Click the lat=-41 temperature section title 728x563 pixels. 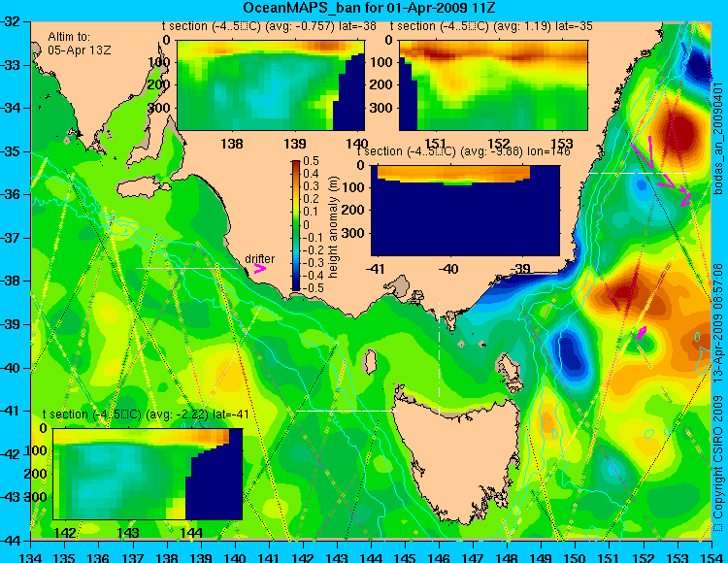146,414
